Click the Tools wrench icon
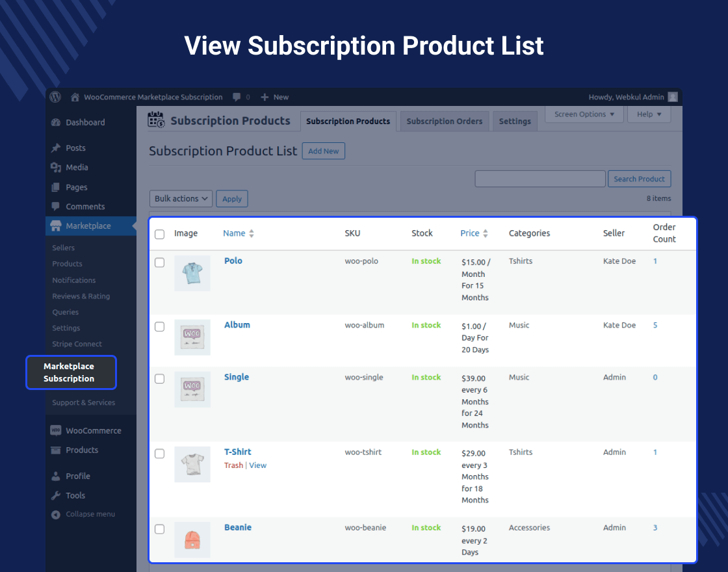The image size is (728, 572). click(x=56, y=495)
